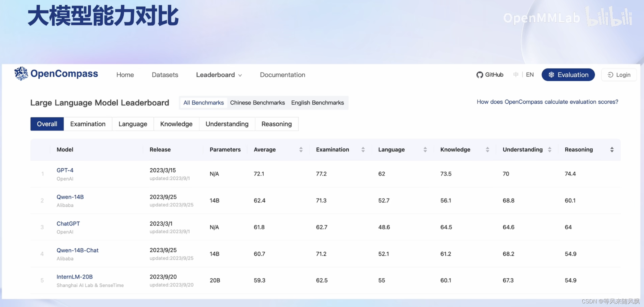
Task: Switch language to EN
Action: tap(530, 75)
